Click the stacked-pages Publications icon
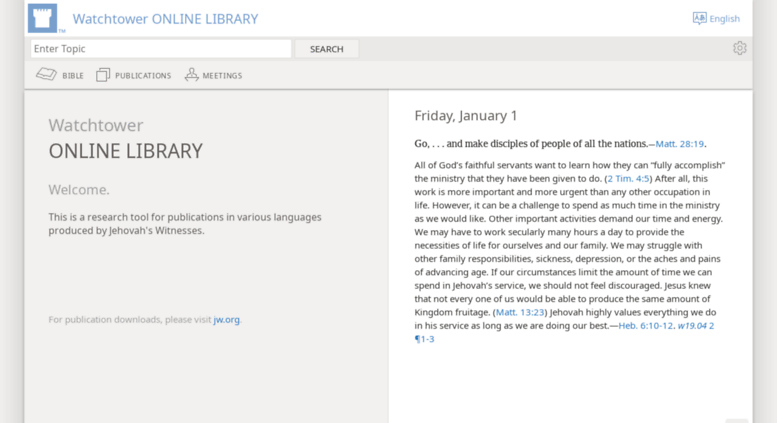Viewport: 777px width, 423px height. tap(103, 75)
